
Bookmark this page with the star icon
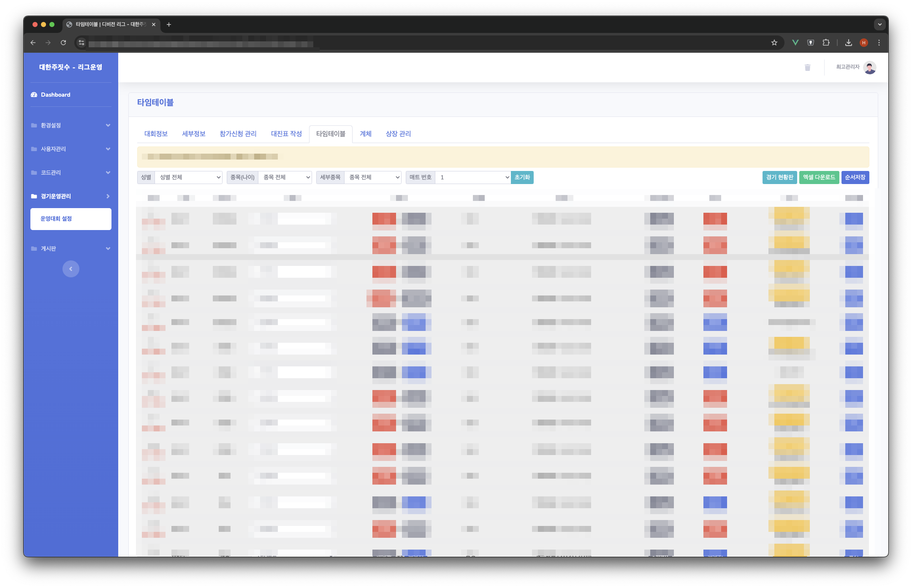point(774,43)
